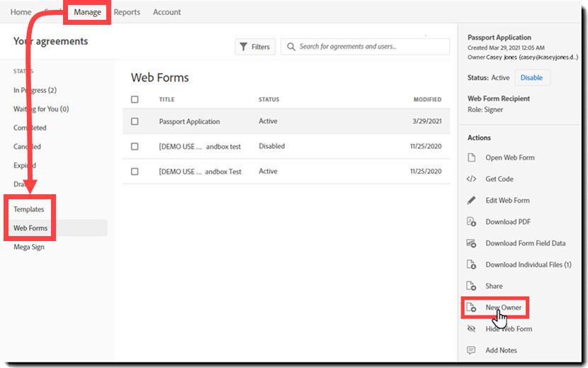The height and width of the screenshot is (368, 588).
Task: Click the Hide Web Form eye icon
Action: (471, 328)
